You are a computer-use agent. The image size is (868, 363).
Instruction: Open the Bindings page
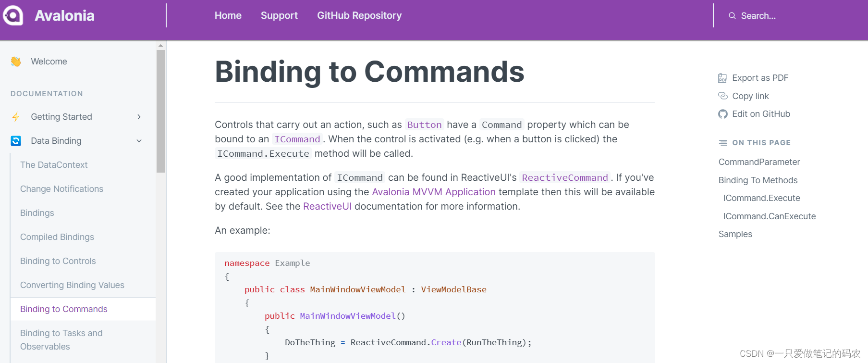tap(37, 213)
